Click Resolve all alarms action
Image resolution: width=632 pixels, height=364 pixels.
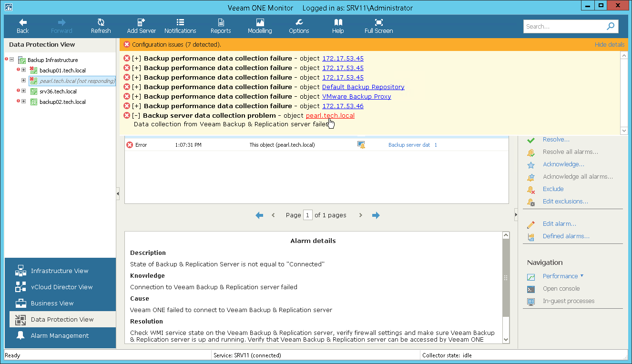coord(571,152)
